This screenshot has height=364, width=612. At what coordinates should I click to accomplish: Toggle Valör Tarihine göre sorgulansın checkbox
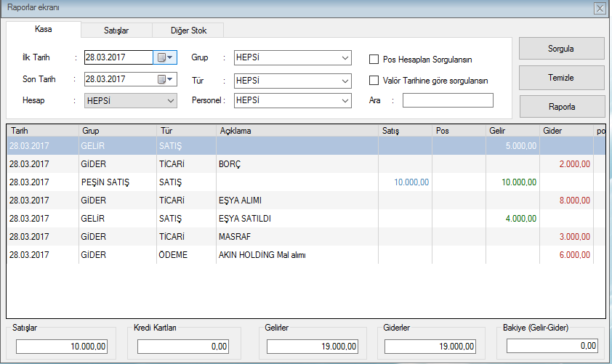pyautogui.click(x=375, y=81)
